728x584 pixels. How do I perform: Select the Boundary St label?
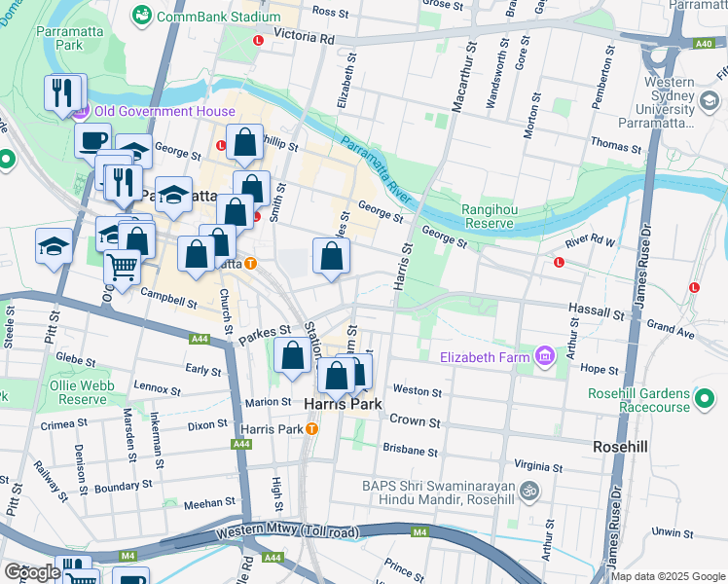123,487
